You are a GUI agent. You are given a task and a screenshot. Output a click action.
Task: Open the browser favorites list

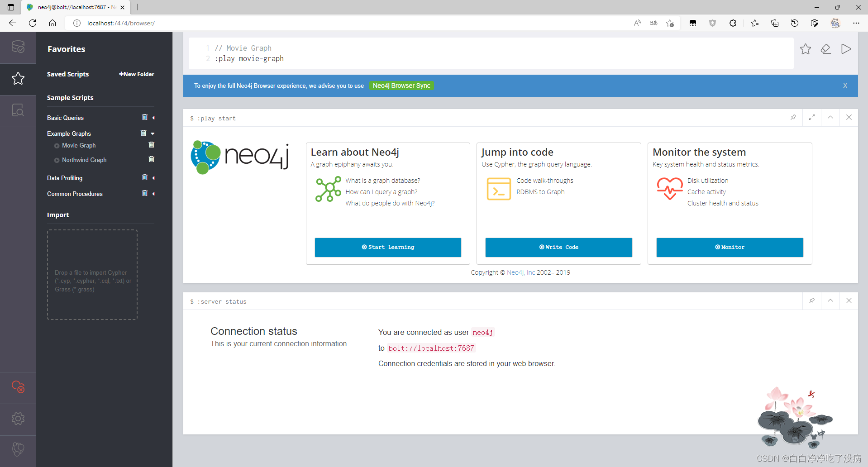[755, 23]
